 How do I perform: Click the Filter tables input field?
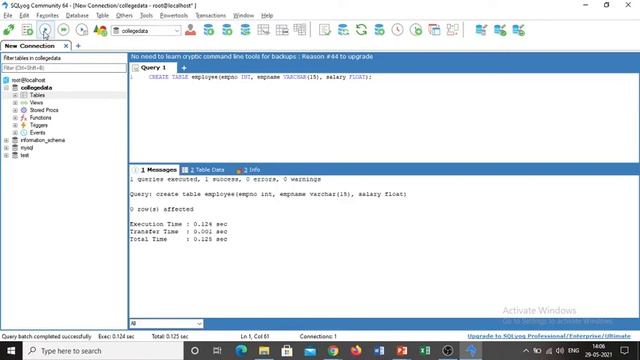pos(64,68)
